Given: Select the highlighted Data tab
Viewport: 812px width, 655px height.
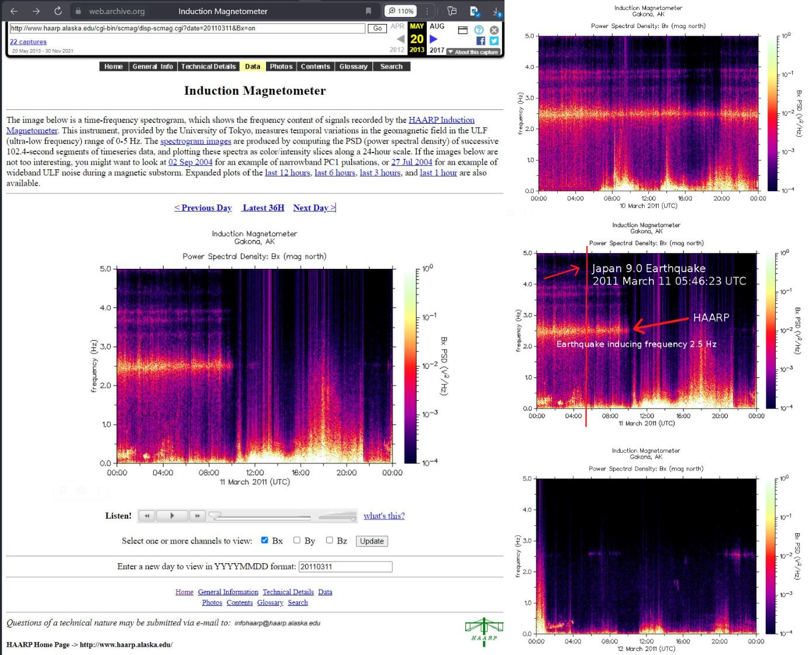Looking at the screenshot, I should (253, 67).
